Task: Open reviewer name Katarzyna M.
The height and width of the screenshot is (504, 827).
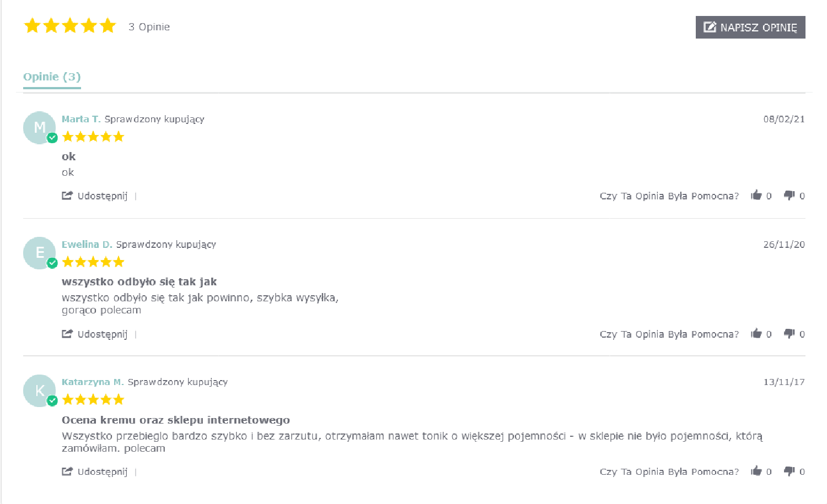Action: tap(93, 382)
